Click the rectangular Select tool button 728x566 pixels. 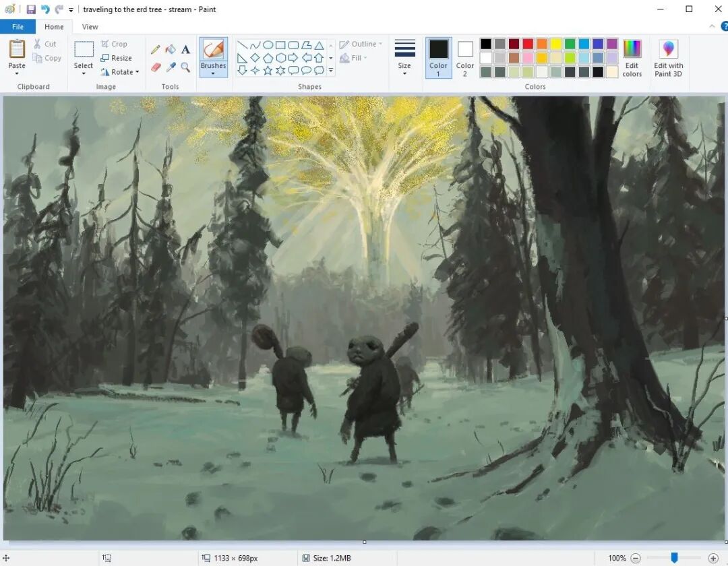[x=84, y=49]
